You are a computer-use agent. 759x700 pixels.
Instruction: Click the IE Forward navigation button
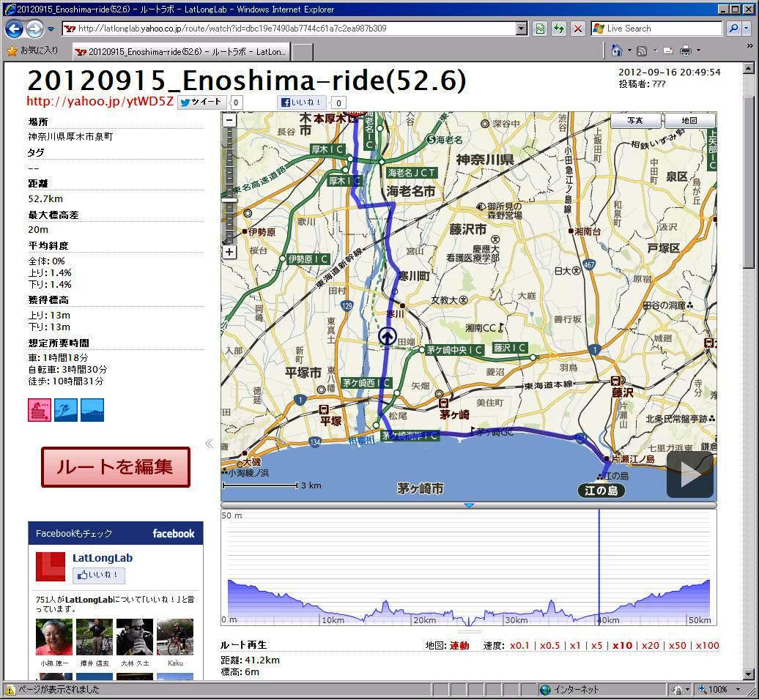pos(34,29)
